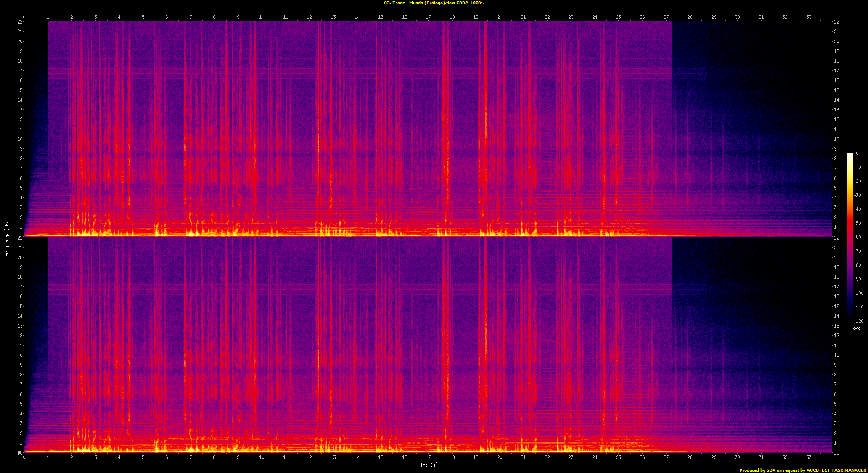Click the 15 second tick on top time axis
This screenshot has width=868, height=473.
[381, 17]
